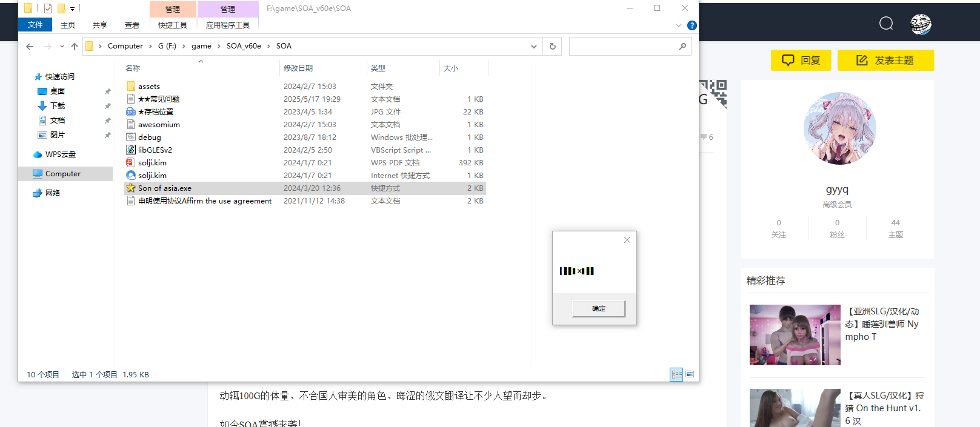This screenshot has height=427, width=980.
Task: Select Son of asia.exe shortcut icon
Action: pos(131,188)
